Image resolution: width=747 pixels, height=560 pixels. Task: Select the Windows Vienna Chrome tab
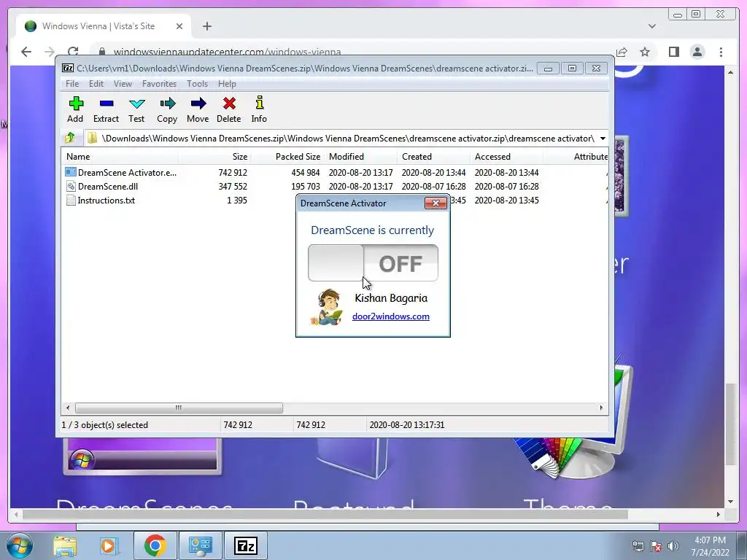104,26
